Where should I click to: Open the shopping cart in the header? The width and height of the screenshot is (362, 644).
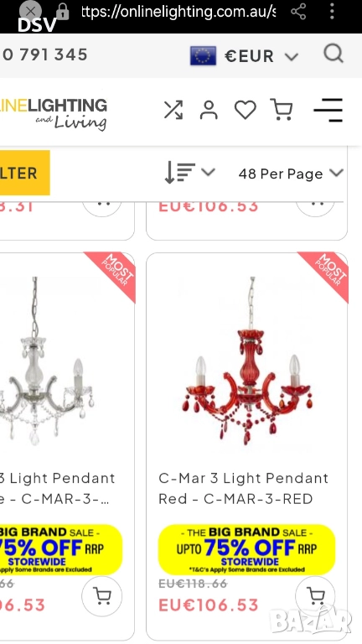282,110
